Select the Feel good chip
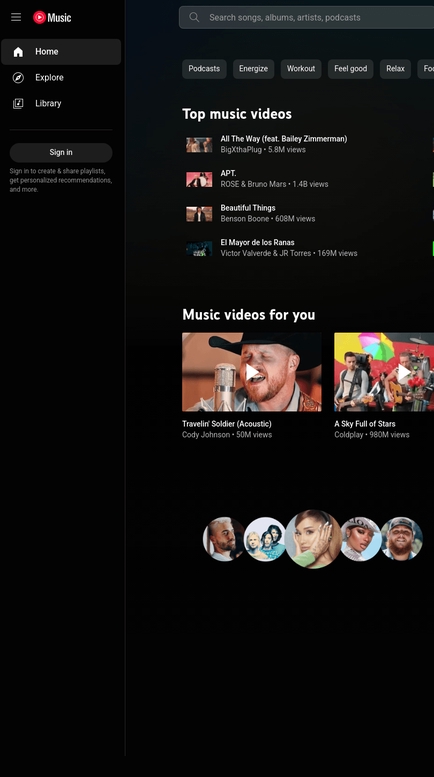The image size is (434, 777). tap(350, 69)
